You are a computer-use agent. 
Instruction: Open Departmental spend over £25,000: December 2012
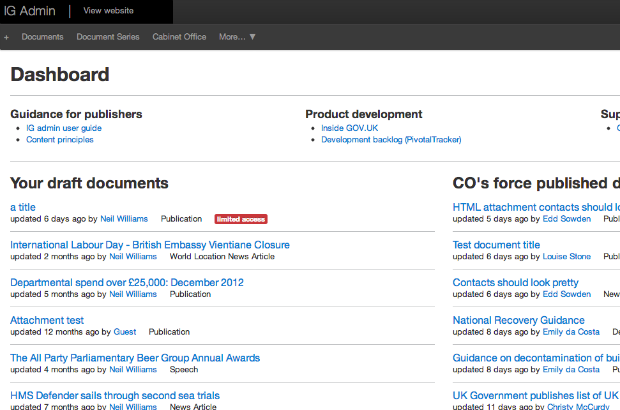click(127, 282)
